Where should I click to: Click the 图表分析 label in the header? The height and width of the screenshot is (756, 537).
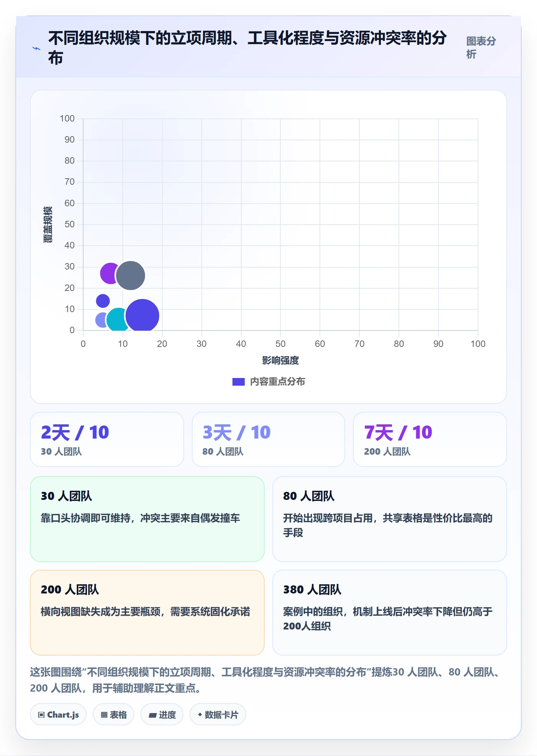click(481, 48)
